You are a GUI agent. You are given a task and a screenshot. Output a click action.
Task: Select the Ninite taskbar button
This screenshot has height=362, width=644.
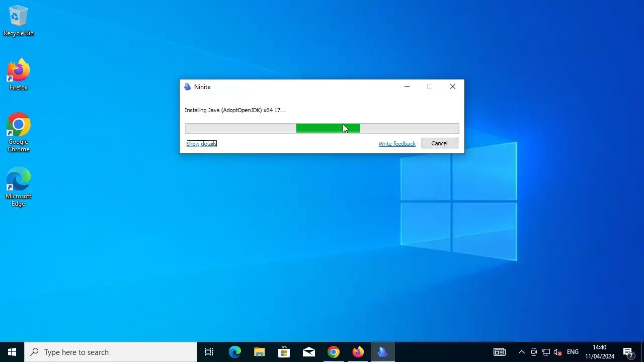tap(383, 352)
